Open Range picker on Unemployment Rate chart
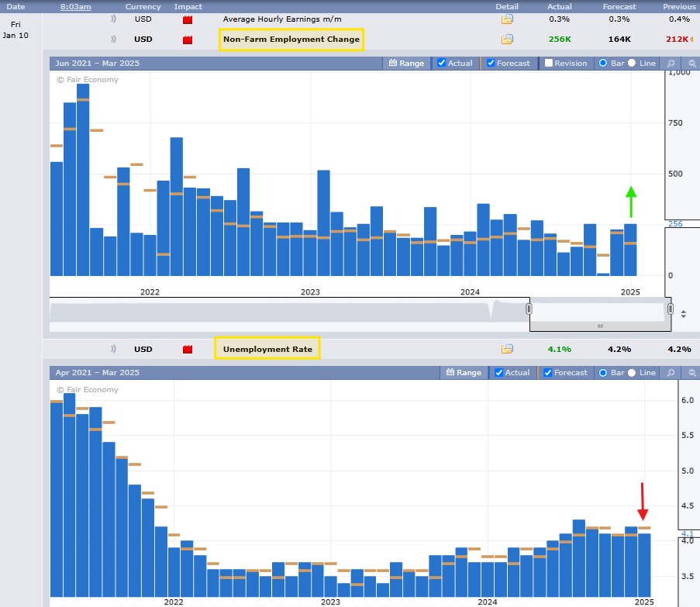 click(x=463, y=372)
